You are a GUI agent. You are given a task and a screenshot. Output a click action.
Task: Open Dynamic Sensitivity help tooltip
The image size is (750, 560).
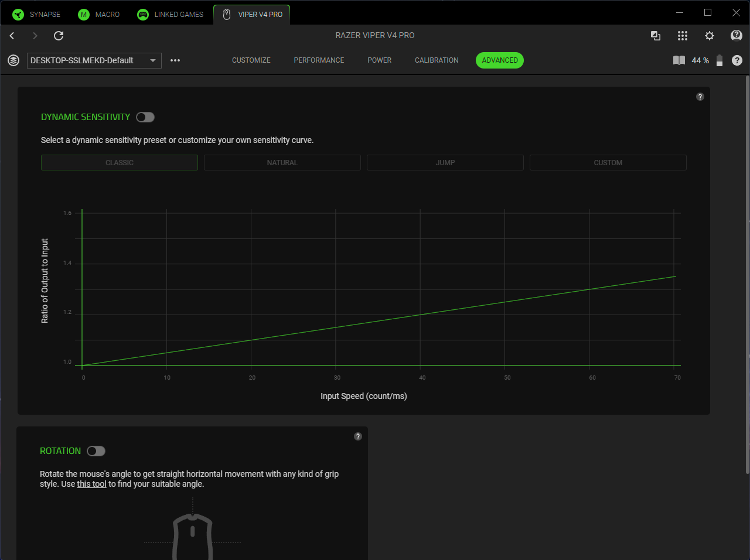[x=700, y=97]
